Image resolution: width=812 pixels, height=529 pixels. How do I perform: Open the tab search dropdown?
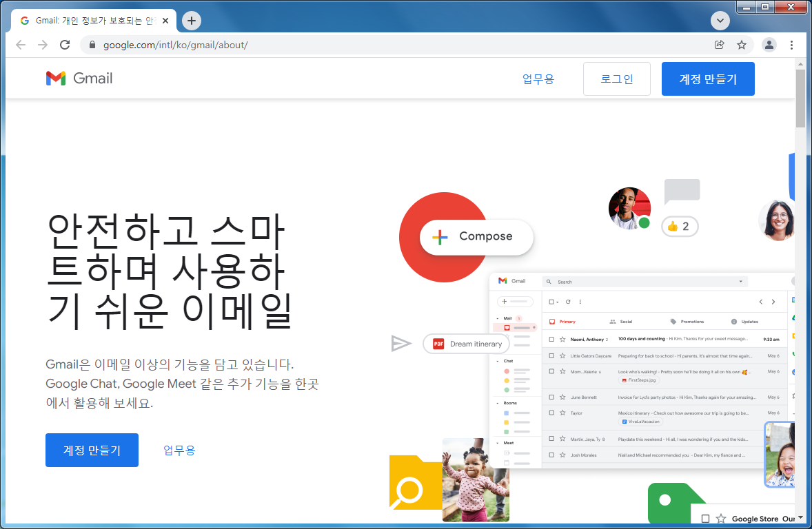[x=720, y=21]
